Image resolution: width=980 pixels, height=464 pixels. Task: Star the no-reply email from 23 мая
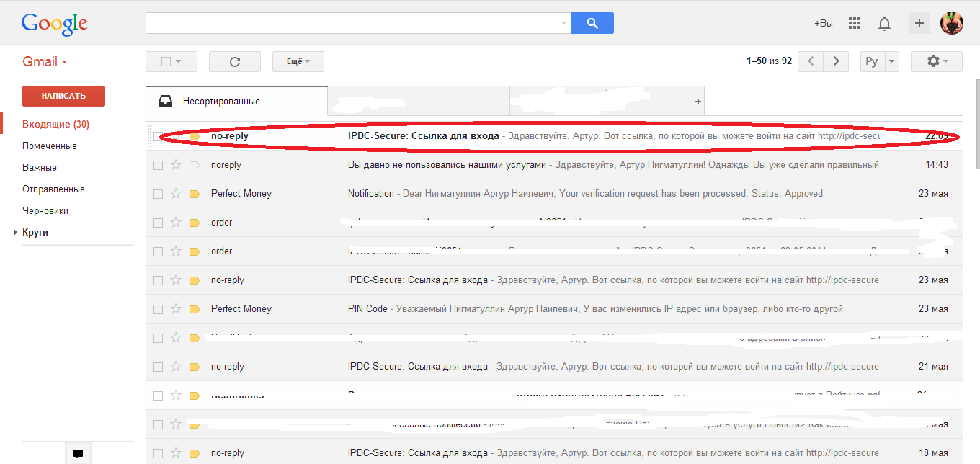click(x=176, y=280)
